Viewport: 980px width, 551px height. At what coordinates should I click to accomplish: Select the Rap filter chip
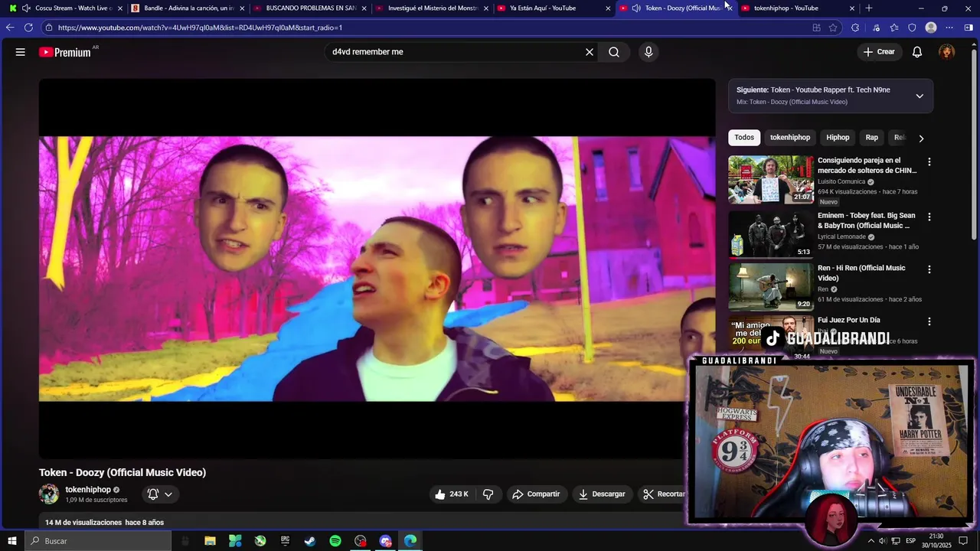tap(871, 138)
